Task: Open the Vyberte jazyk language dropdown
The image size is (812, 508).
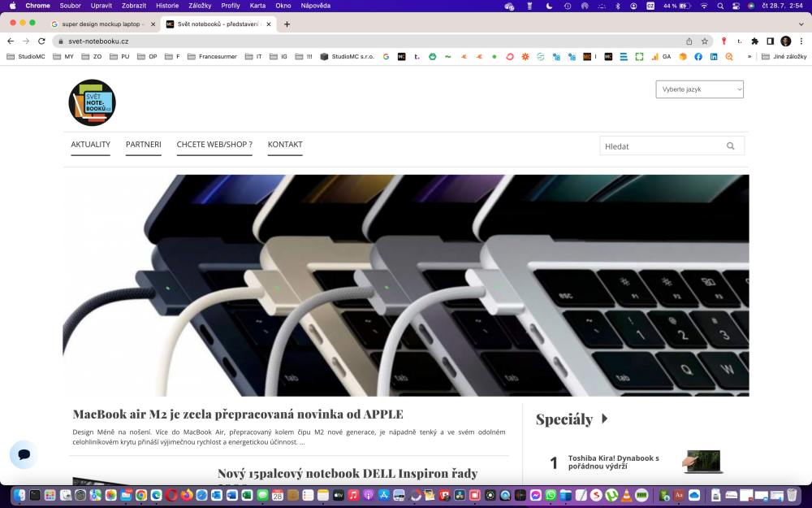Action: click(699, 89)
